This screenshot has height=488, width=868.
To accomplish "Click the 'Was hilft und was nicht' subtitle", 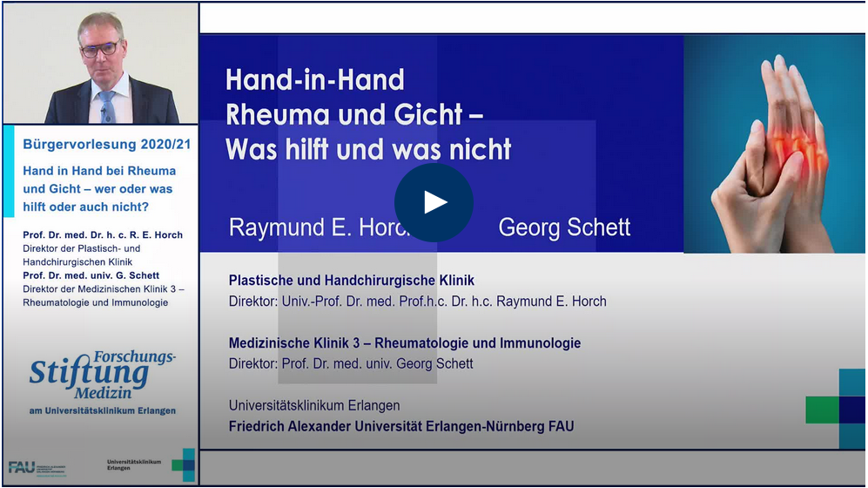I will click(x=368, y=149).
